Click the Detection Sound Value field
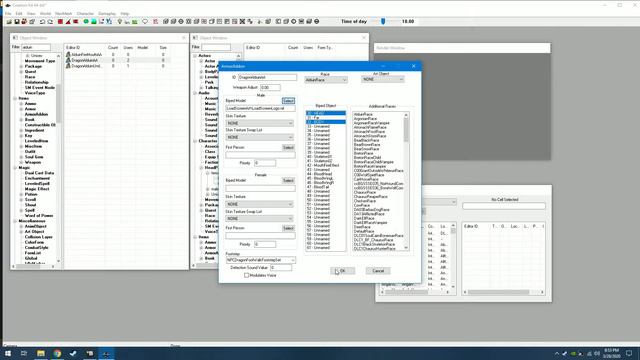The width and height of the screenshot is (640, 360). 281,268
